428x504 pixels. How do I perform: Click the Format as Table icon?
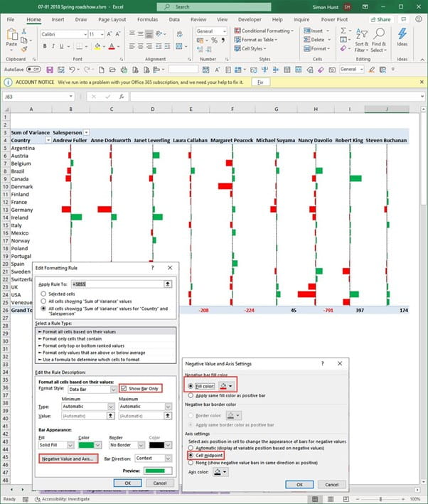(260, 40)
